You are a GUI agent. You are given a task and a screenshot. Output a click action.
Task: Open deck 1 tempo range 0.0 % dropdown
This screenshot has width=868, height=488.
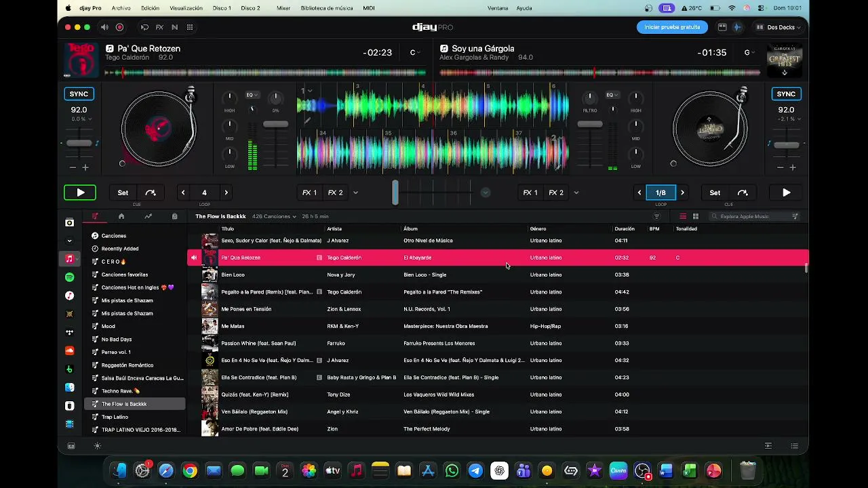pos(81,119)
